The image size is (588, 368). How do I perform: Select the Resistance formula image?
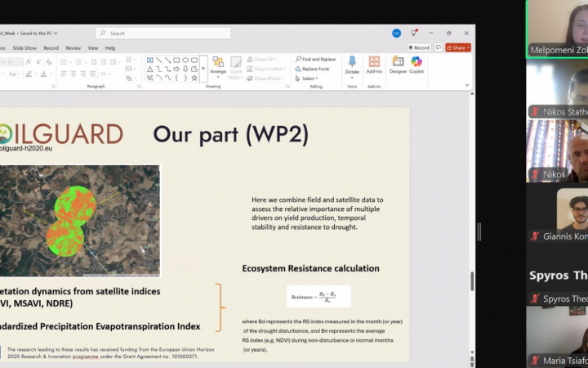tap(318, 296)
